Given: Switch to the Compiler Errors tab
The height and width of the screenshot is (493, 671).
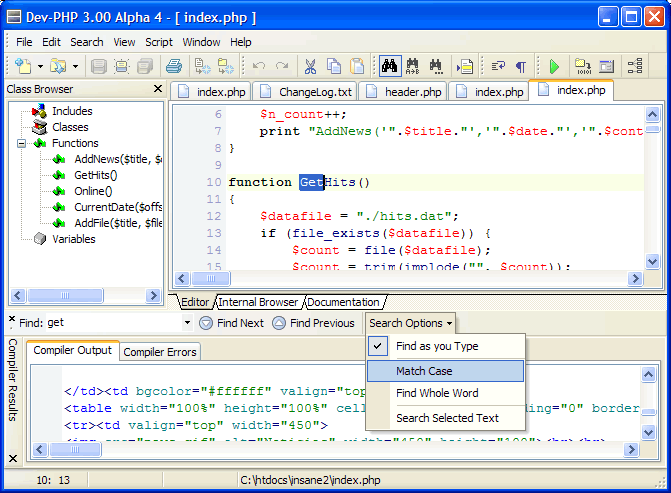Looking at the screenshot, I should 160,352.
